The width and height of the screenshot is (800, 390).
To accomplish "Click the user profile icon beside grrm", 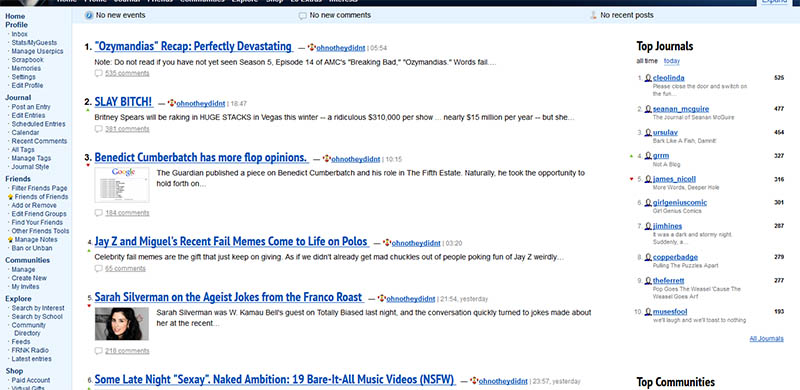I will click(648, 156).
